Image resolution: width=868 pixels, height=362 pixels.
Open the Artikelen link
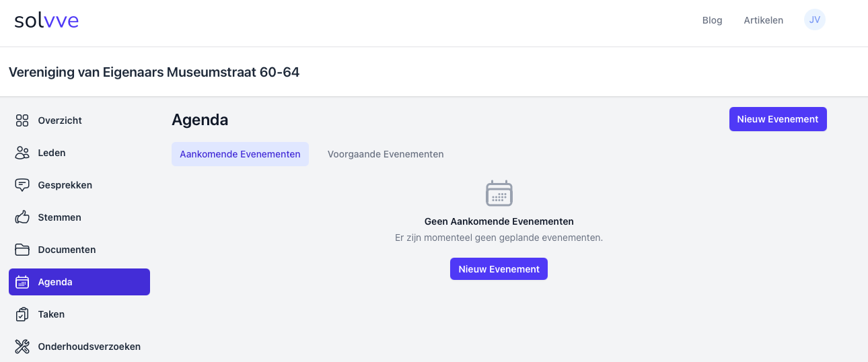[763, 20]
